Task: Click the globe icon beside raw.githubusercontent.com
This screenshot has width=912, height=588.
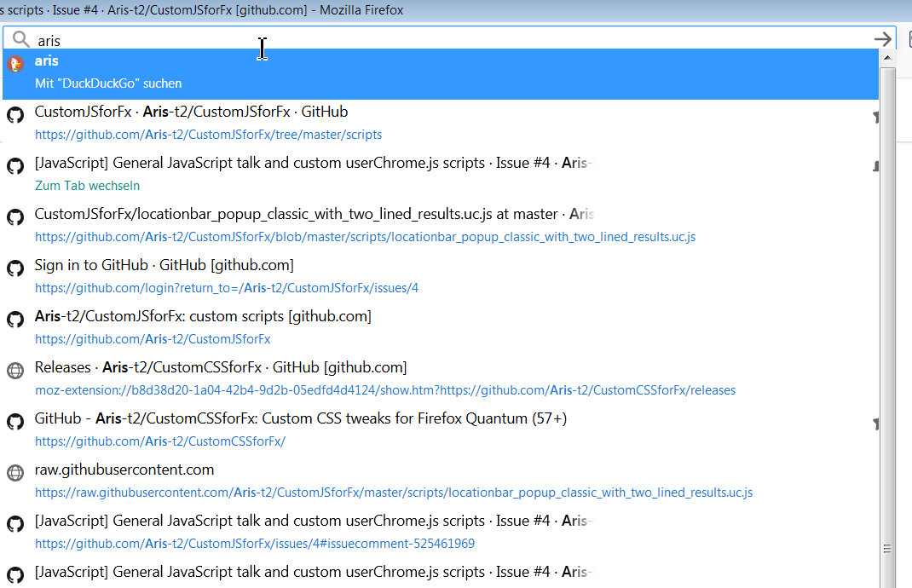Action: point(14,472)
